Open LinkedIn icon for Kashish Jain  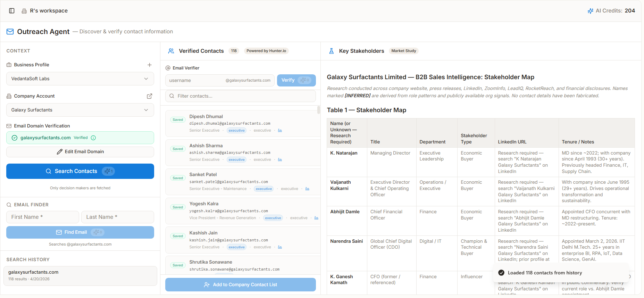[280, 247]
